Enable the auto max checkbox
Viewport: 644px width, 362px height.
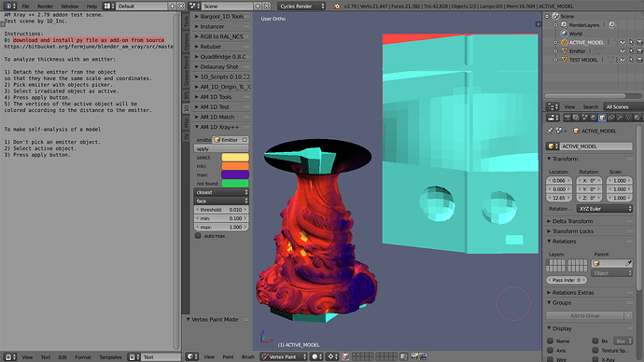(198, 236)
